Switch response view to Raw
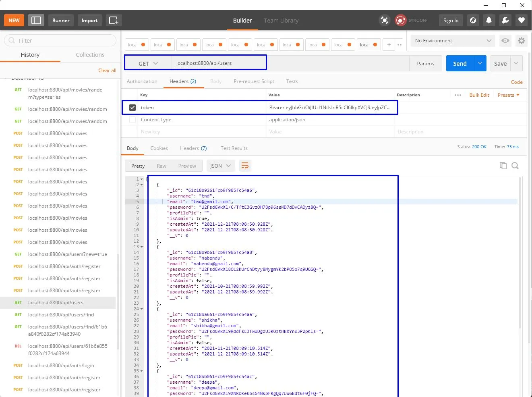 click(161, 166)
